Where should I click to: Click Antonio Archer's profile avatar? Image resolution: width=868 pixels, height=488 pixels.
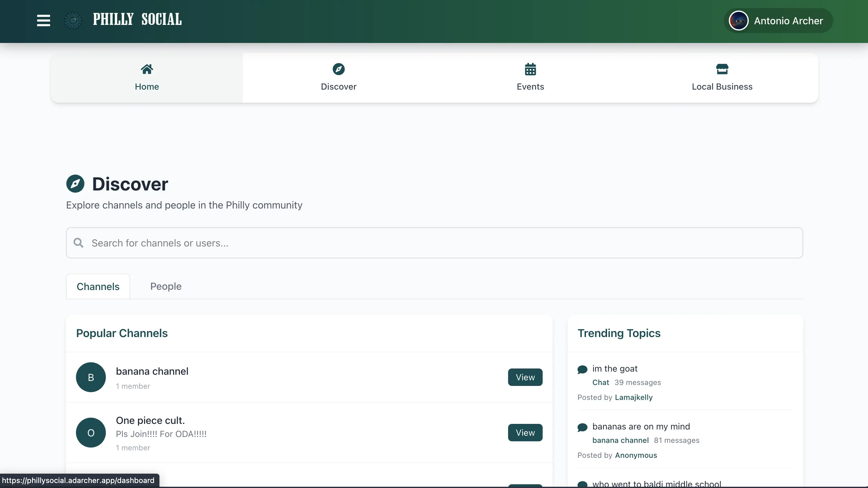[x=738, y=21]
